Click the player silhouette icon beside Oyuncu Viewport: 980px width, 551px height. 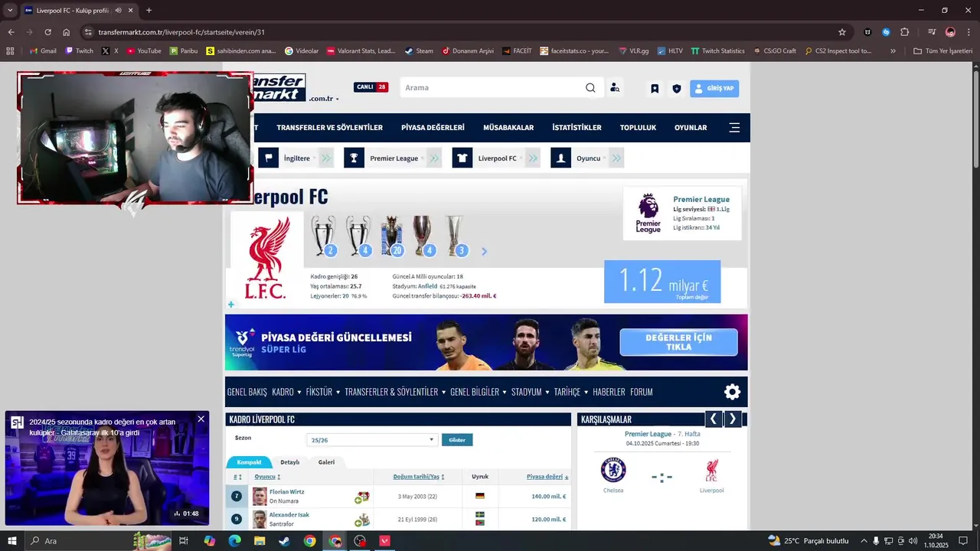560,158
